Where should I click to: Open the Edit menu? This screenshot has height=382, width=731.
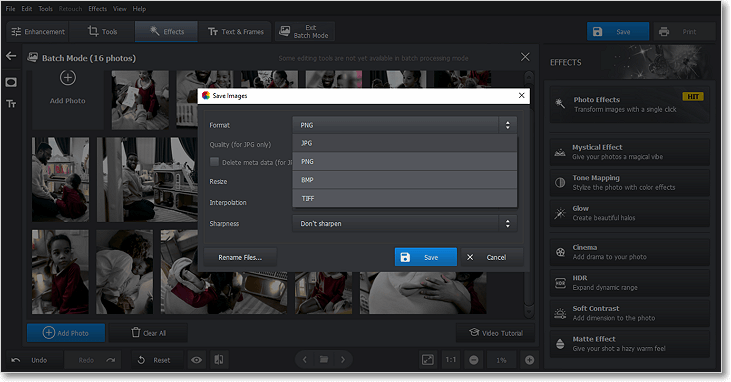27,8
